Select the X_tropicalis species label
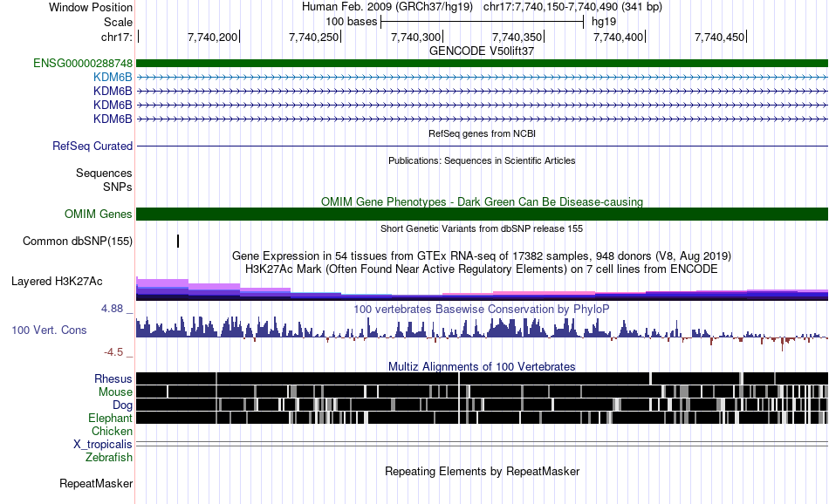The width and height of the screenshot is (829, 504). click(103, 445)
